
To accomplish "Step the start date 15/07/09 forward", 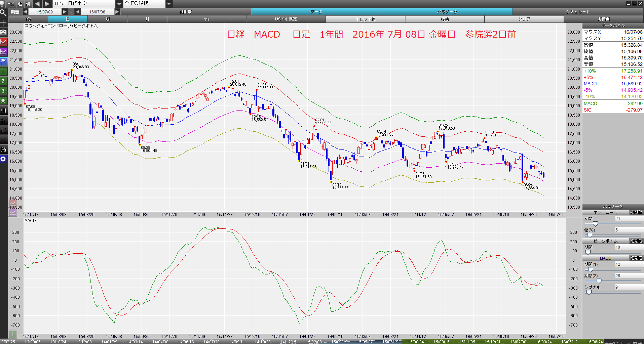I will [65, 12].
